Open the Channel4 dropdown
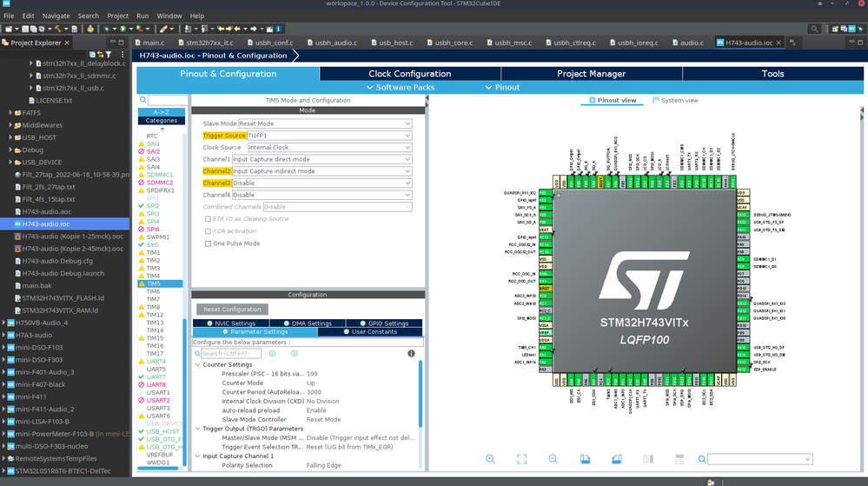This screenshot has height=486, width=868. (321, 195)
